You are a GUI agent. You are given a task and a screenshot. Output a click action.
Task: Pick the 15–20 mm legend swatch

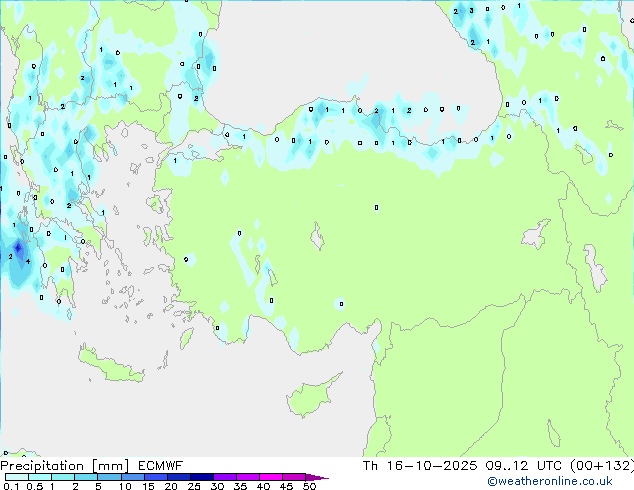[x=156, y=477]
